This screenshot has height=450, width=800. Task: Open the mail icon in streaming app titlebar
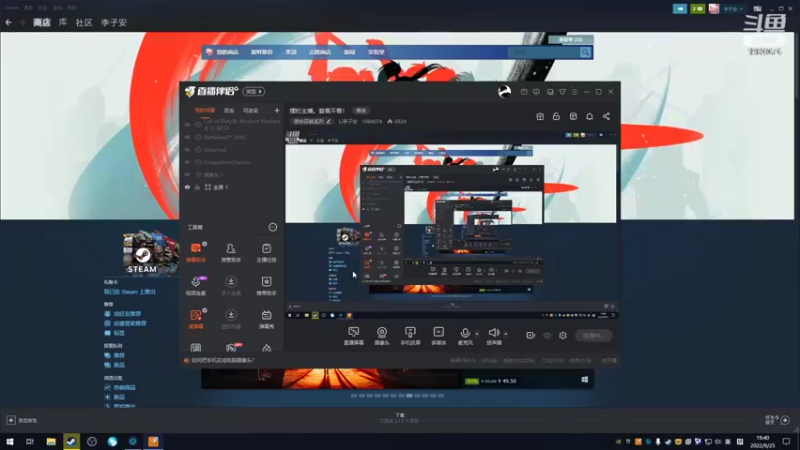(x=524, y=92)
